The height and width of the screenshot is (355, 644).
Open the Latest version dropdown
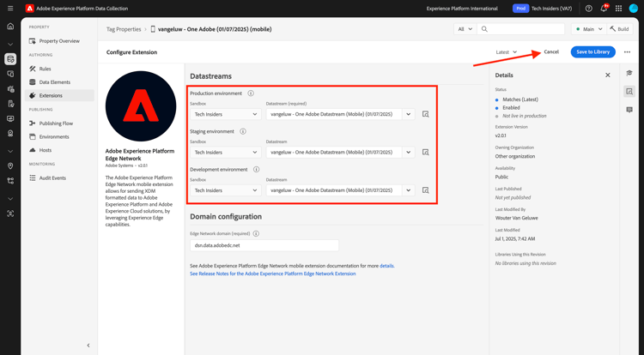(506, 52)
